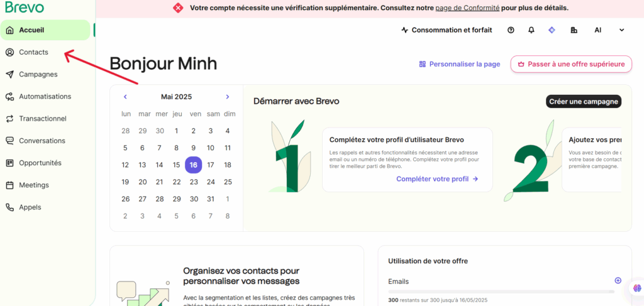644x306 pixels.
Task: Expand the account dropdown chevron
Action: pyautogui.click(x=622, y=30)
